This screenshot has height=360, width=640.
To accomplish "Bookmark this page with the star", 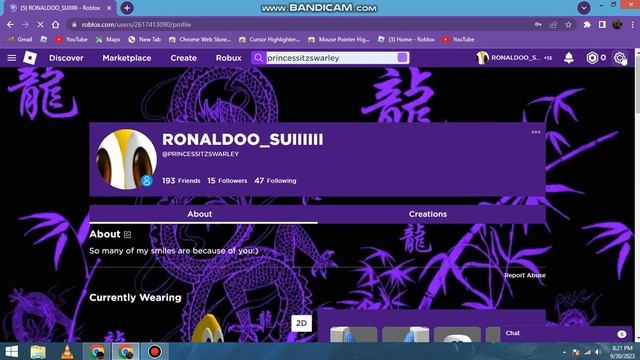I will 568,24.
